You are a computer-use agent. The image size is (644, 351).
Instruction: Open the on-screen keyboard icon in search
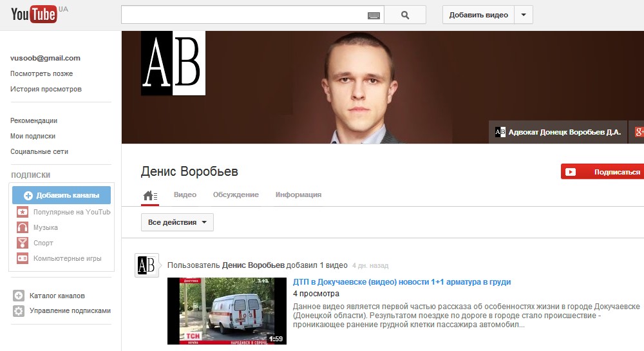[374, 15]
